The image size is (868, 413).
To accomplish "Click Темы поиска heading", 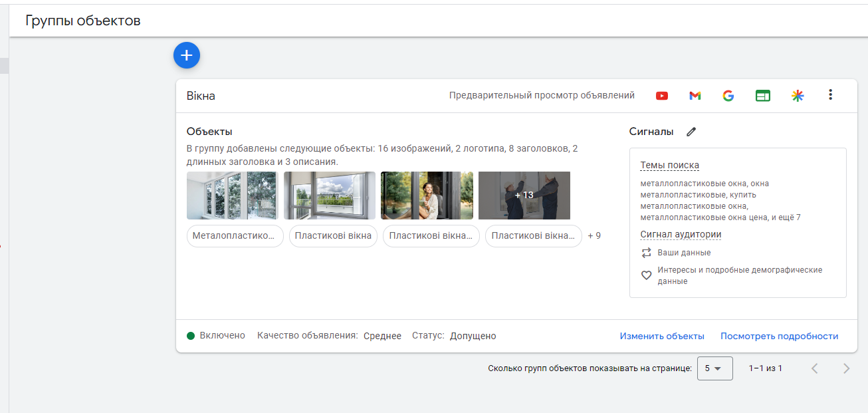I will coord(669,166).
